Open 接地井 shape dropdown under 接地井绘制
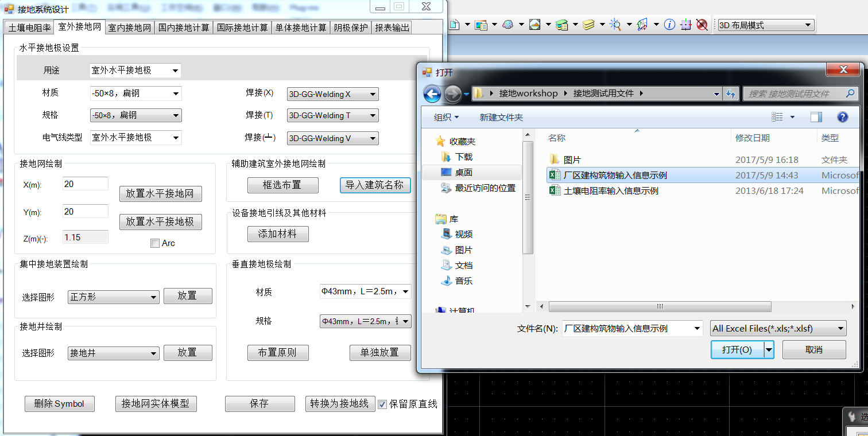The height and width of the screenshot is (436, 868). pyautogui.click(x=114, y=353)
